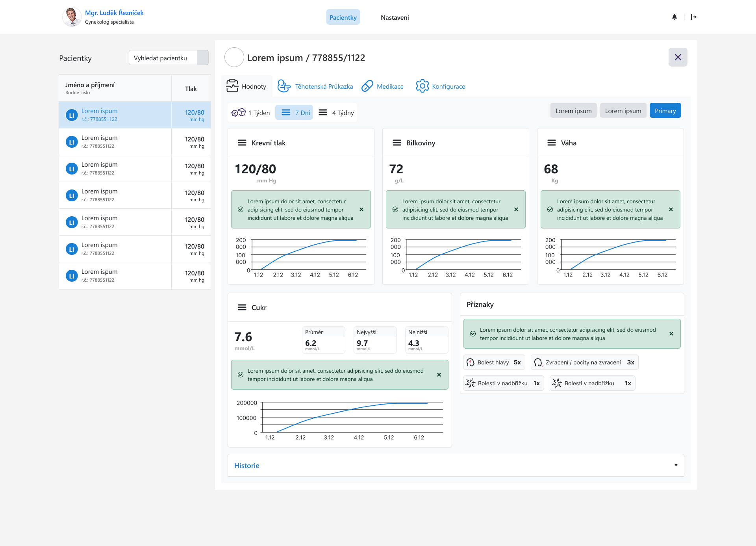The height and width of the screenshot is (546, 756).
Task: Open the Nastavení menu item
Action: pyautogui.click(x=395, y=17)
